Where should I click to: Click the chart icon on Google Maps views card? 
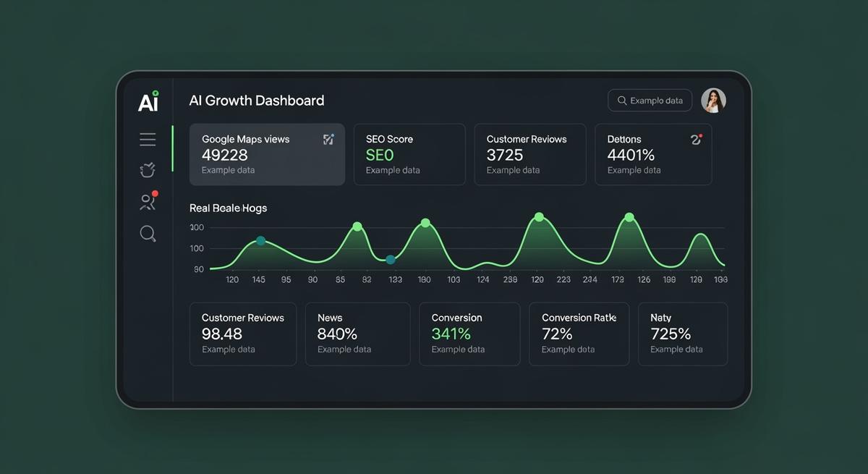(x=329, y=139)
